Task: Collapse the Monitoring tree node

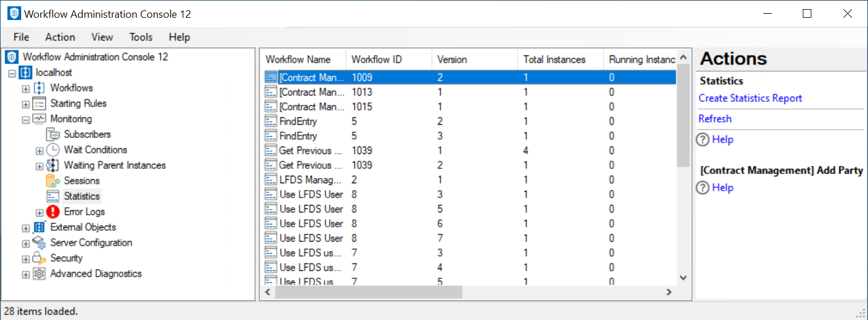Action: pyautogui.click(x=26, y=120)
